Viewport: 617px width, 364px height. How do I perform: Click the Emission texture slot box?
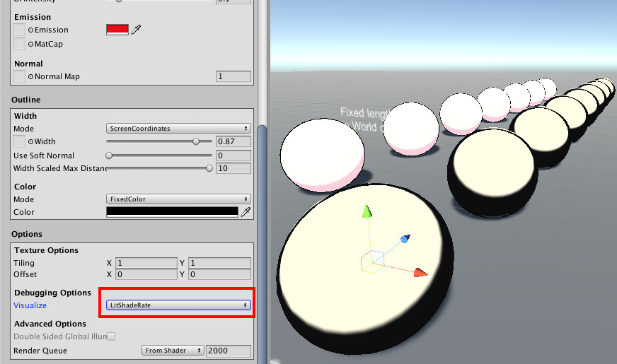click(x=19, y=30)
